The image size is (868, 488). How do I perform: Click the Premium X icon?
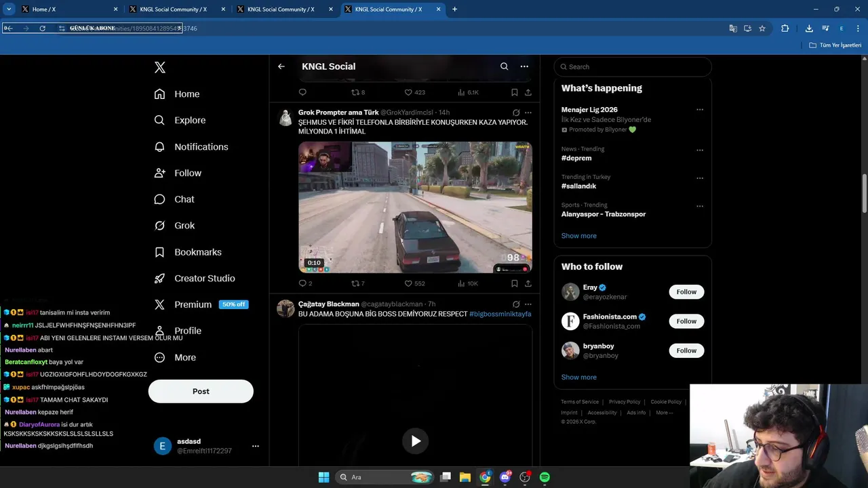[x=159, y=305]
